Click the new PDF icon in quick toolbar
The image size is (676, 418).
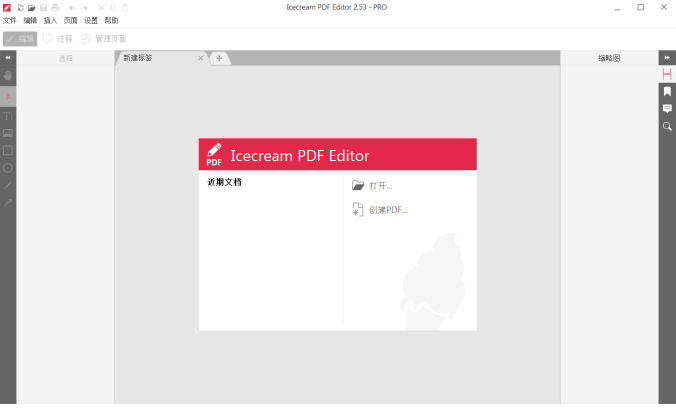coord(20,7)
